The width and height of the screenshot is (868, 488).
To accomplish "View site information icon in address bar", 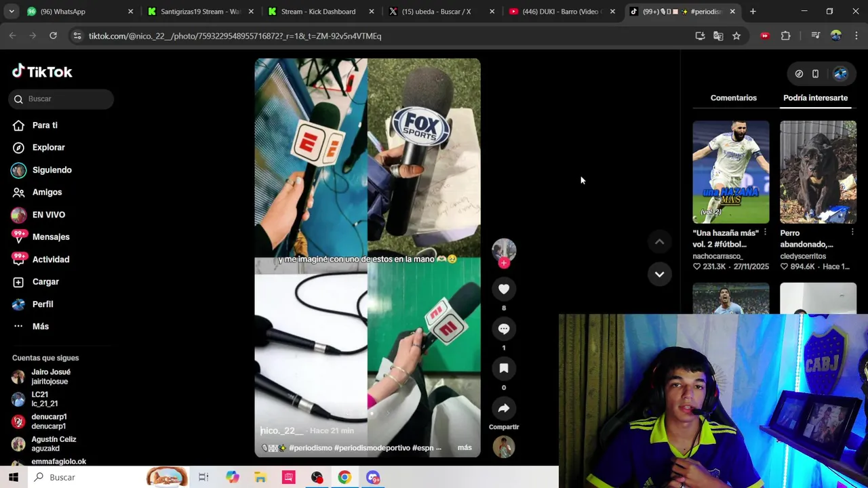I will [77, 36].
